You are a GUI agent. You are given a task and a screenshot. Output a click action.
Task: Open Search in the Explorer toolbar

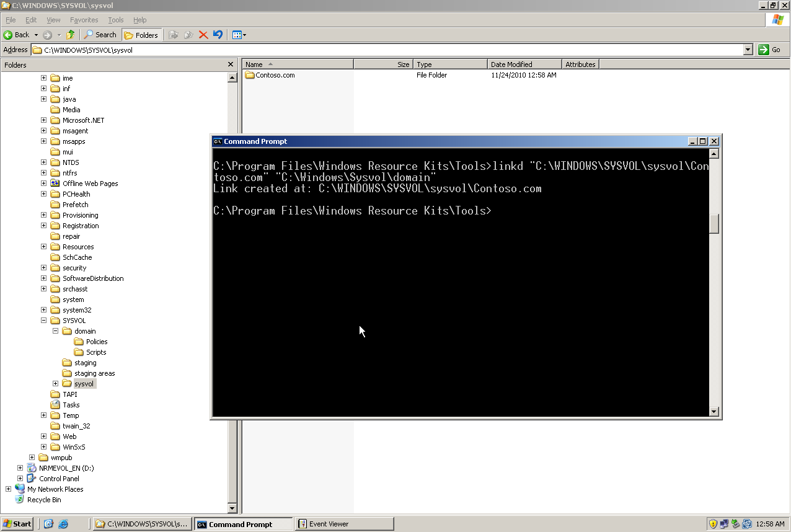pos(100,35)
